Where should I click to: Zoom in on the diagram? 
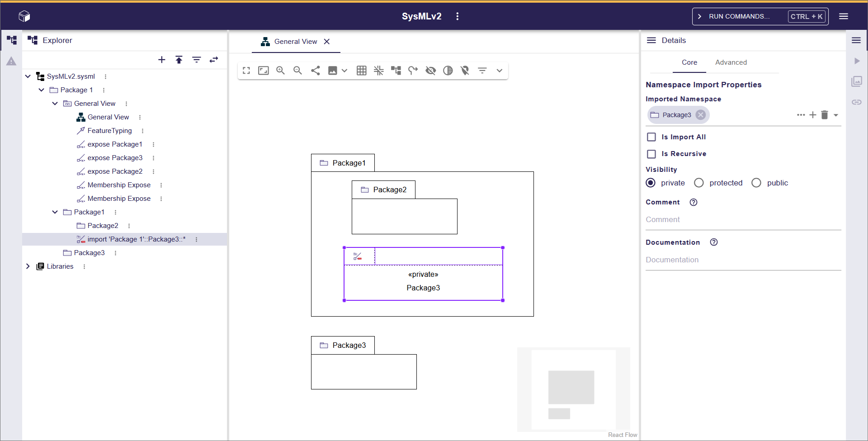click(x=281, y=71)
